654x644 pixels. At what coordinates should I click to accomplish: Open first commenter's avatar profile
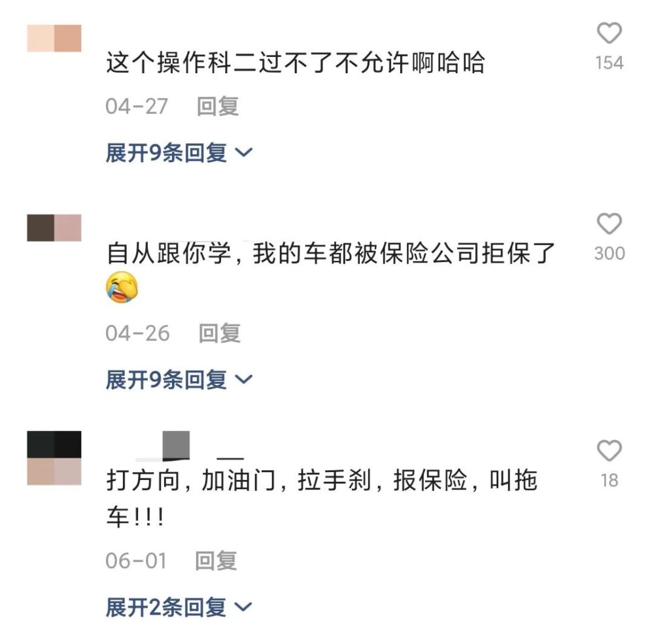[x=54, y=39]
